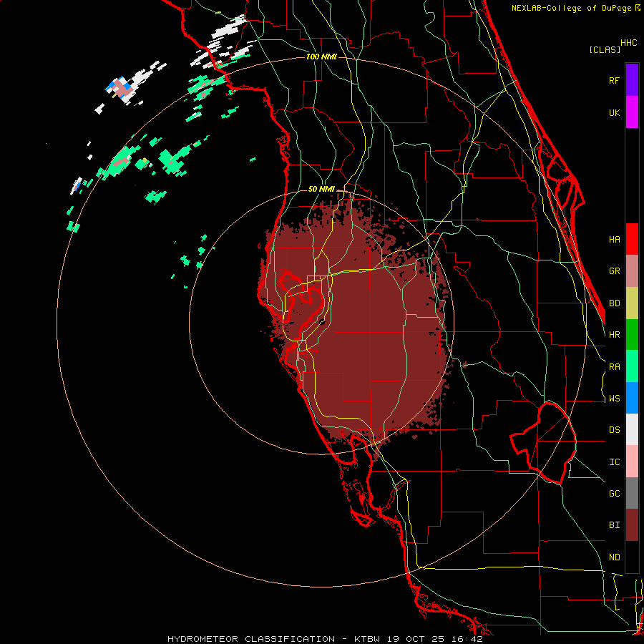Click the BI dark red legend swatch
644x644 pixels.
click(632, 525)
